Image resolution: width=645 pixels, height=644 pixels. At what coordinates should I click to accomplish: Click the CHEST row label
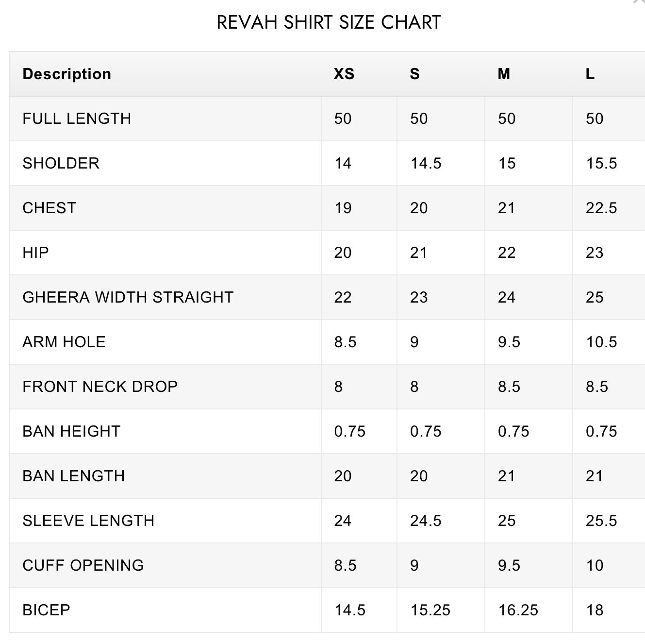coord(50,208)
